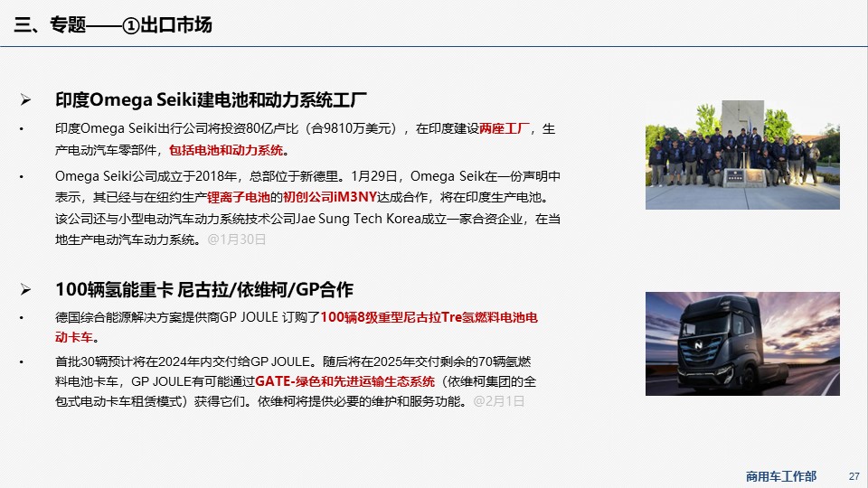The width and height of the screenshot is (868, 488).
Task: Click the slide title 三、专题——①出口市场
Action: click(113, 25)
